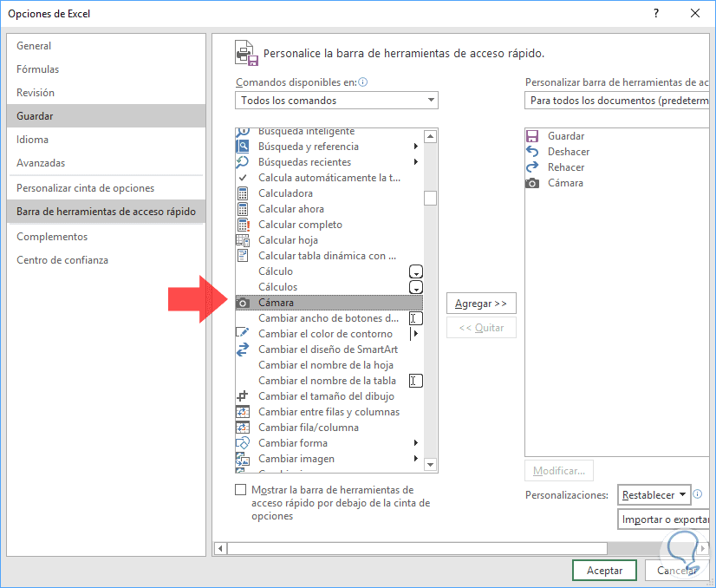716x588 pixels.
Task: Click the checkmark beside Calcula automáticamente
Action: click(x=243, y=177)
